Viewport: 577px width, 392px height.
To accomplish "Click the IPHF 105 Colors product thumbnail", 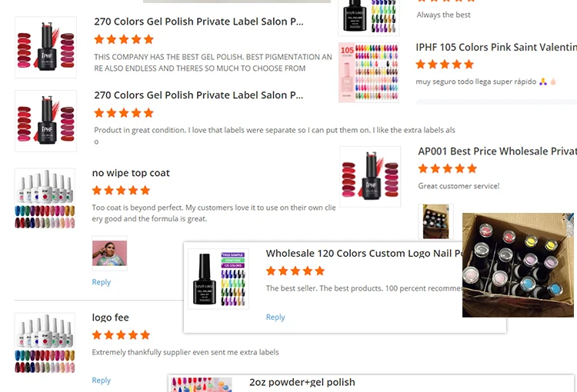I will [x=369, y=73].
